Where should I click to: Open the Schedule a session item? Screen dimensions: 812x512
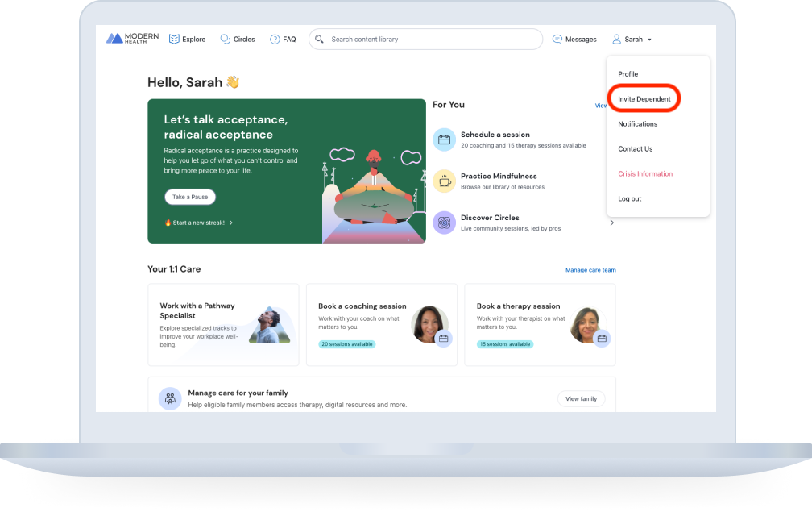[523, 139]
